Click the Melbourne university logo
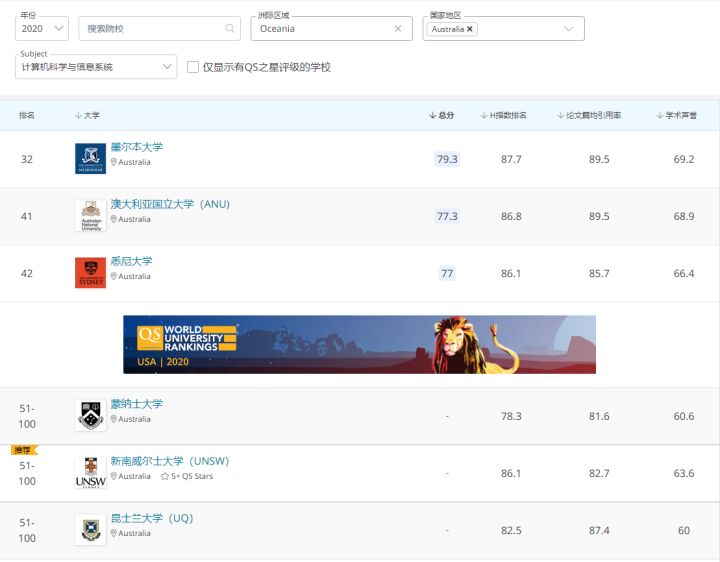 click(90, 159)
